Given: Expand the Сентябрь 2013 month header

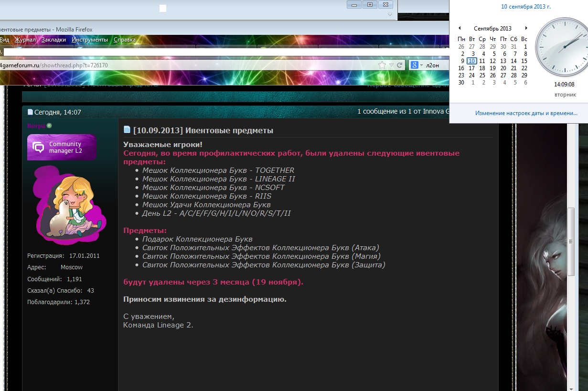Looking at the screenshot, I should click(x=492, y=29).
